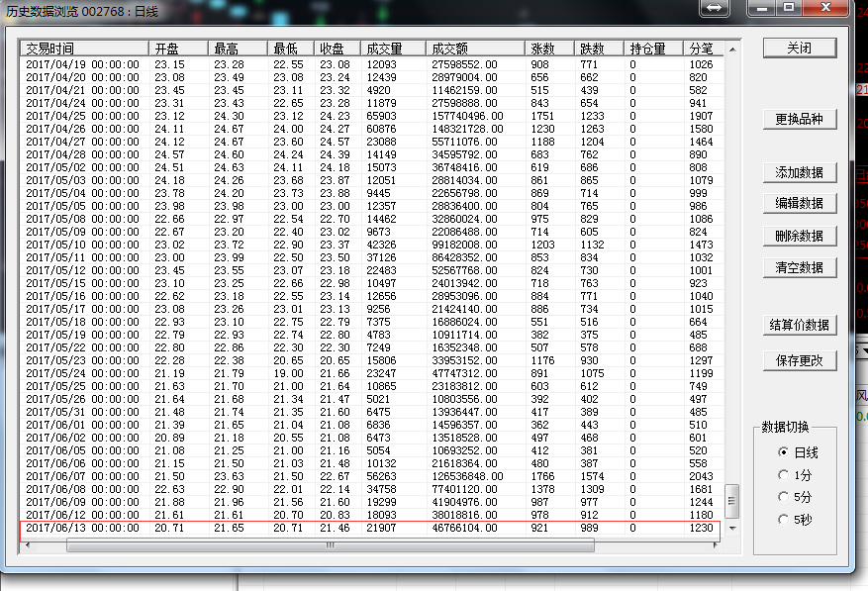The image size is (868, 591).
Task: Open 更换品种 to change the instrument
Action: (x=800, y=119)
